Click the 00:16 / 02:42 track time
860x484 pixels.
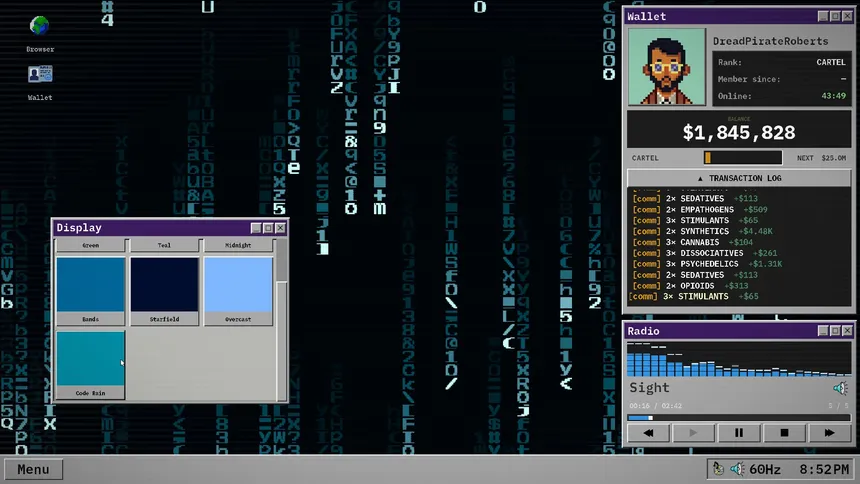tap(655, 406)
